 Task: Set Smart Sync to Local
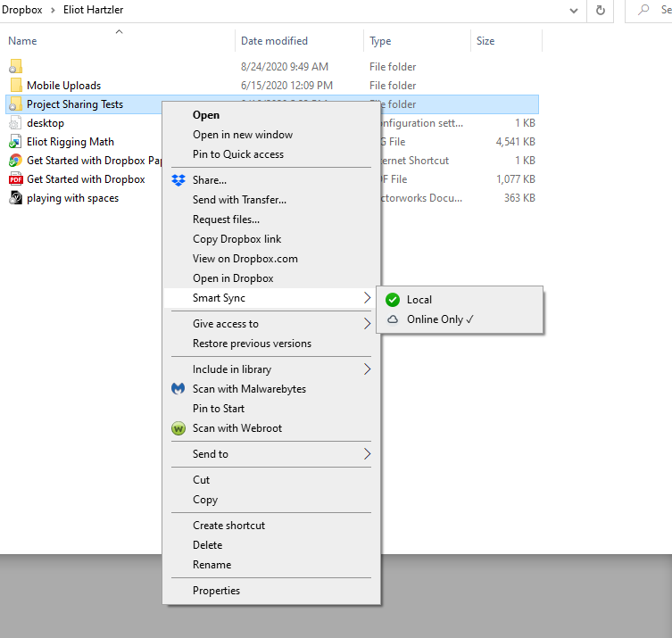419,300
